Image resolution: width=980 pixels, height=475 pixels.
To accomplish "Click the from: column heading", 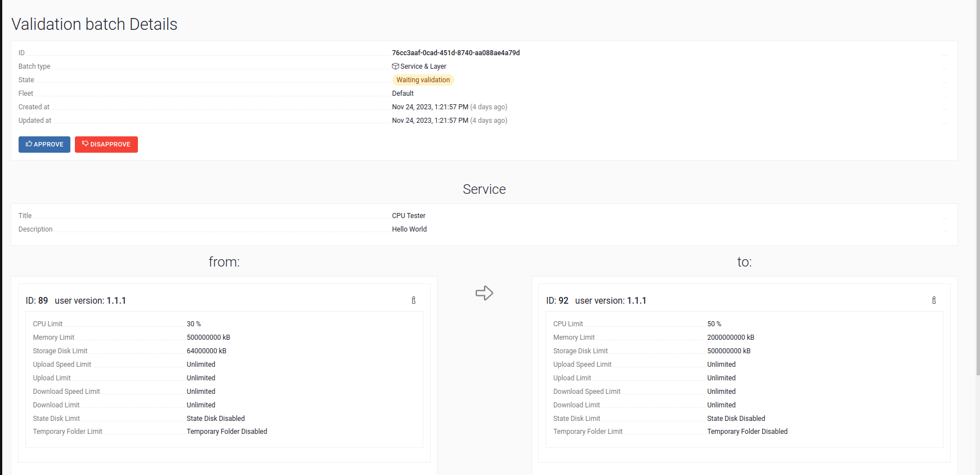I will pos(224,262).
